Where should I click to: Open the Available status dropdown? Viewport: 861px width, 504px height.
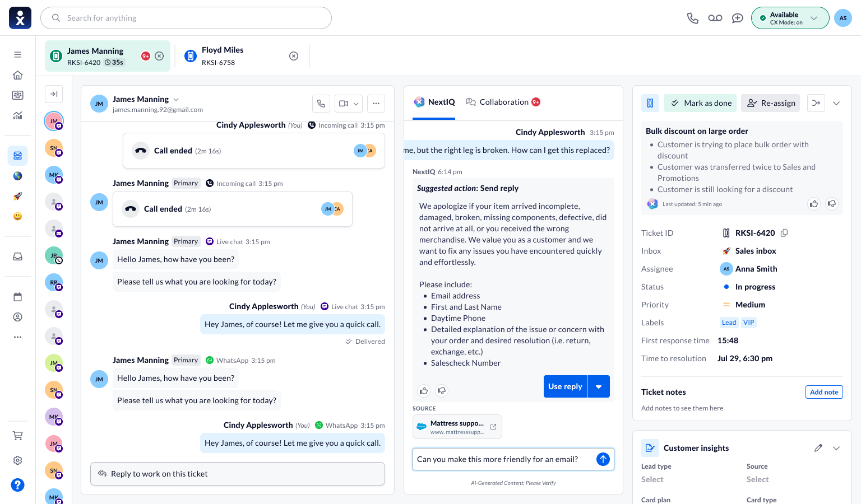[790, 18]
